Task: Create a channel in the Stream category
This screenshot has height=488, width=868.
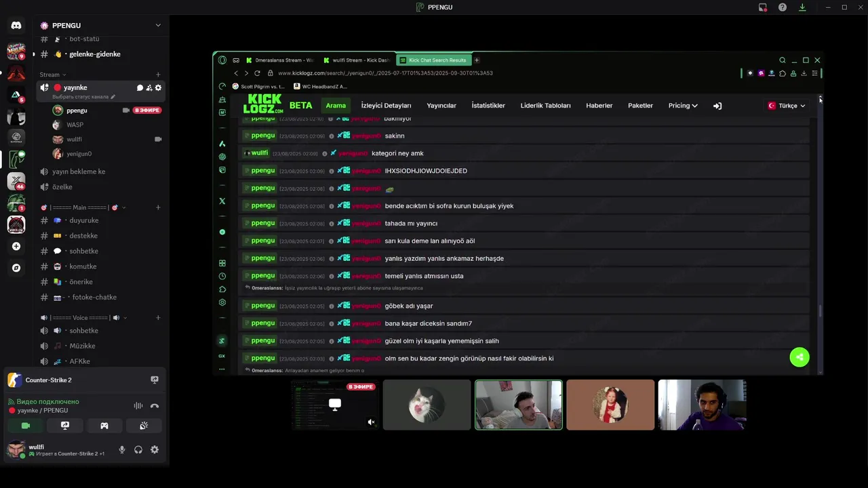Action: (158, 75)
